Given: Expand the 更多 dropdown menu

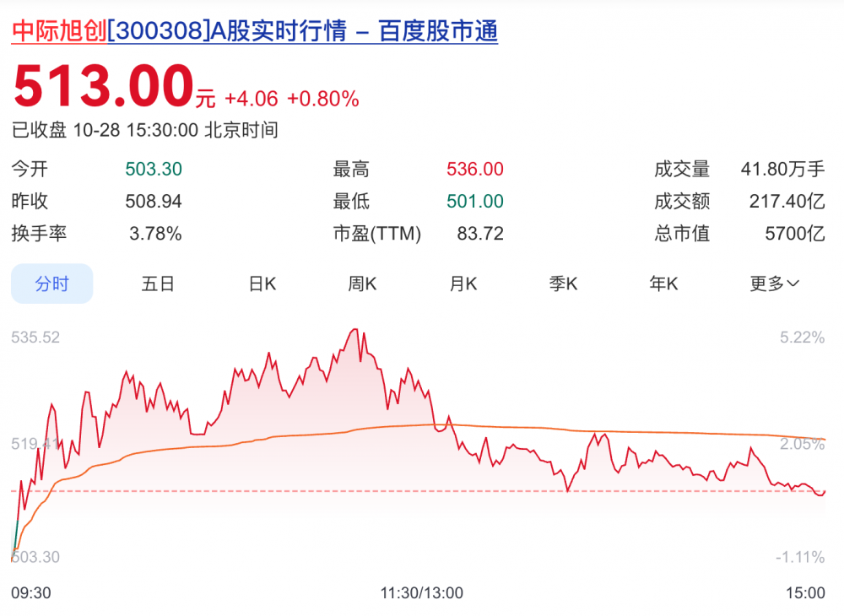Looking at the screenshot, I should [774, 284].
